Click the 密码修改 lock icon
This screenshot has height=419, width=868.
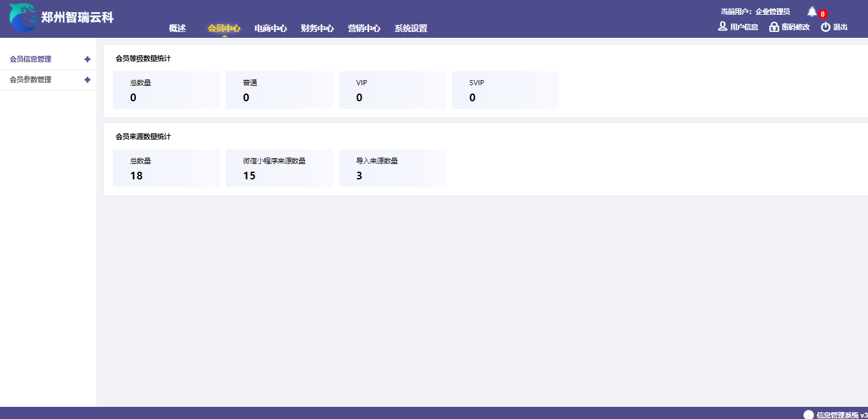(x=774, y=27)
